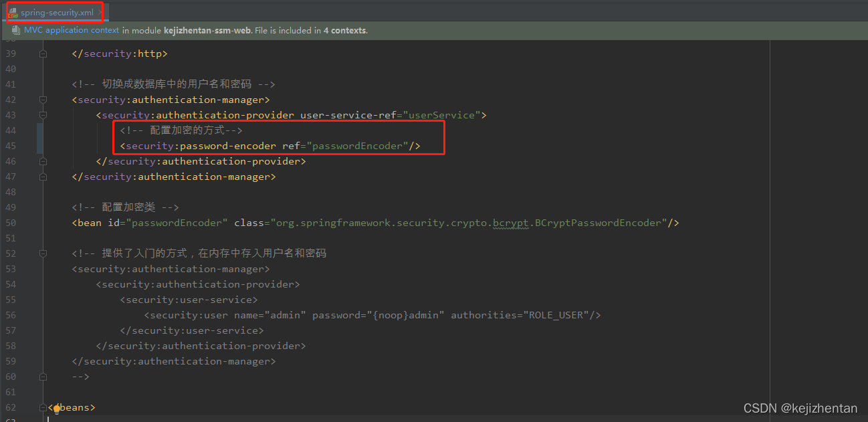The image size is (868, 422).
Task: Click the name="admin" attribute on line 56
Action: tap(270, 315)
